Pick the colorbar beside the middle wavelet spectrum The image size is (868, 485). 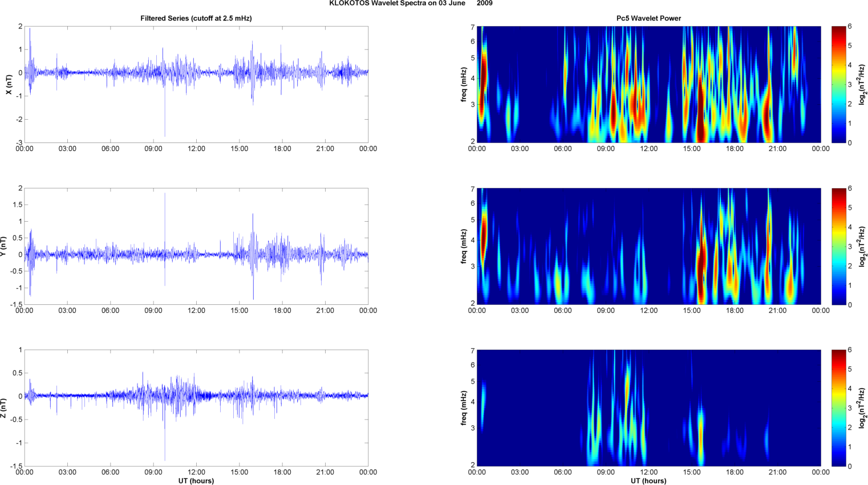click(838, 246)
